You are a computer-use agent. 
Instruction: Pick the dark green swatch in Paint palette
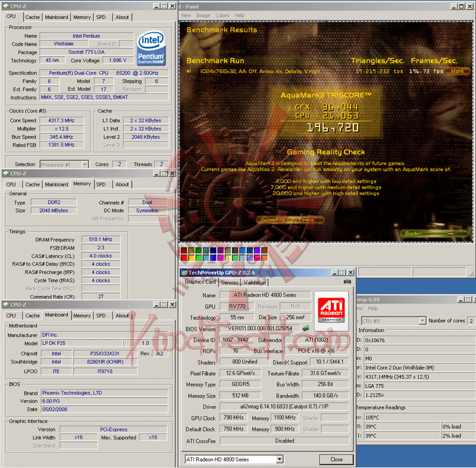pos(199,251)
